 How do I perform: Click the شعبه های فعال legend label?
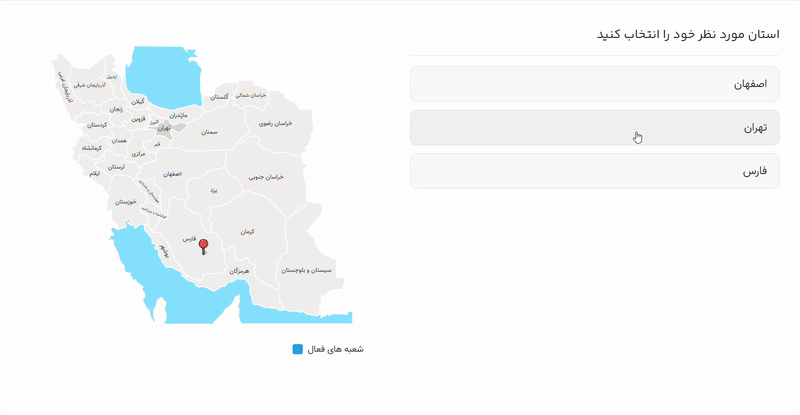tap(335, 350)
